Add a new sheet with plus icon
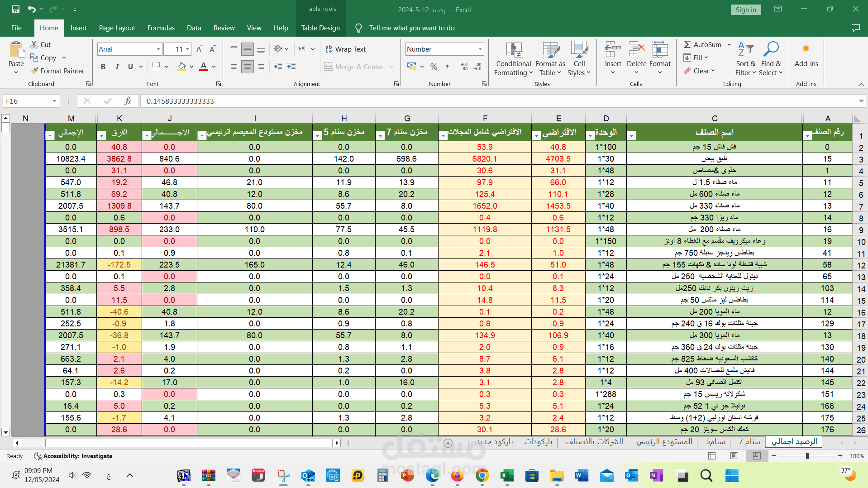 (448, 443)
